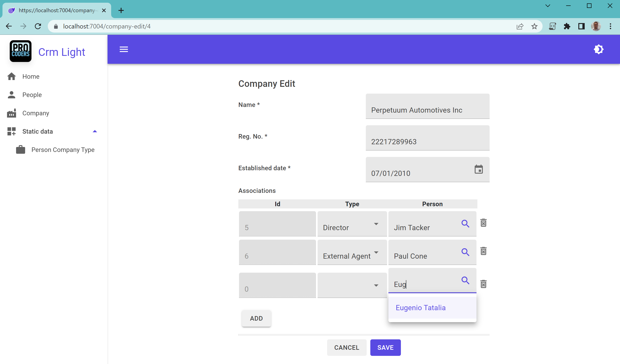This screenshot has width=620, height=364.
Task: Click the Type column header
Action: (x=352, y=204)
